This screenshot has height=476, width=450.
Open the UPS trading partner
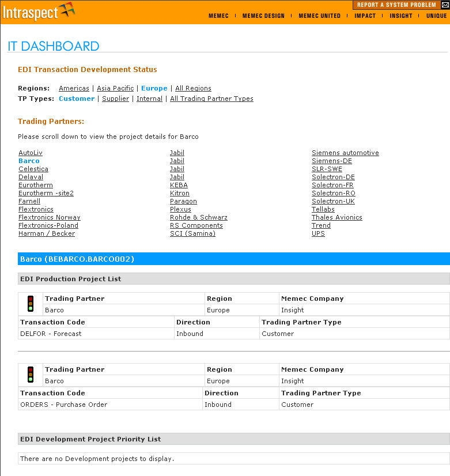pos(318,233)
